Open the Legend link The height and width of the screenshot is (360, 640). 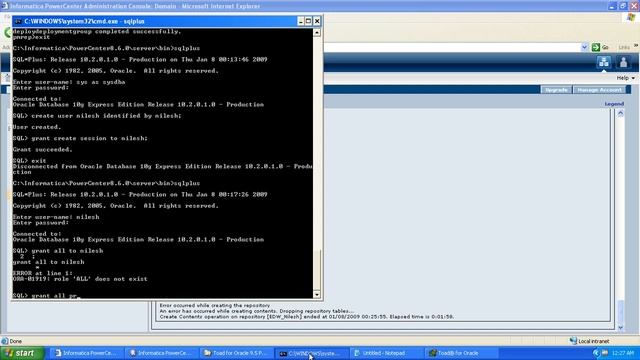[x=614, y=104]
